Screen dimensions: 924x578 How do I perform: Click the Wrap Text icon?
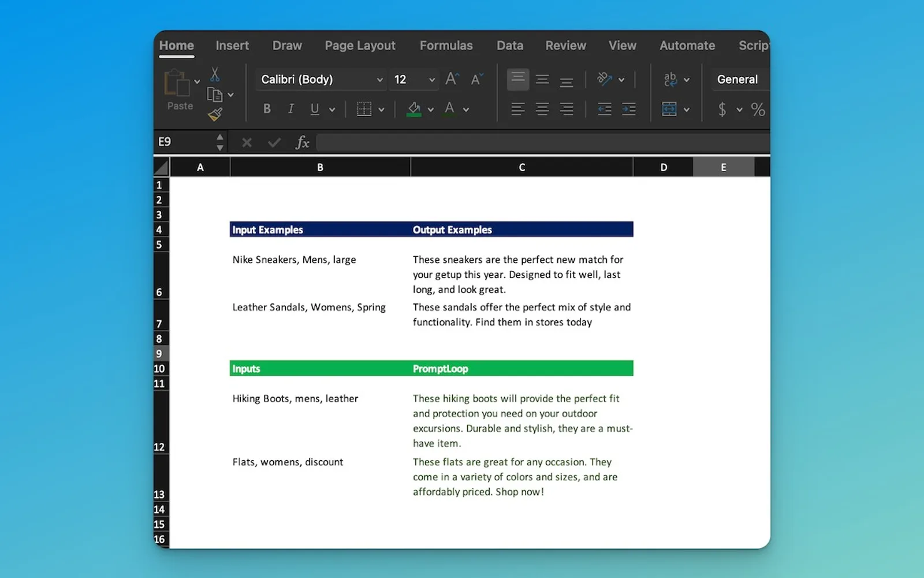click(x=670, y=79)
